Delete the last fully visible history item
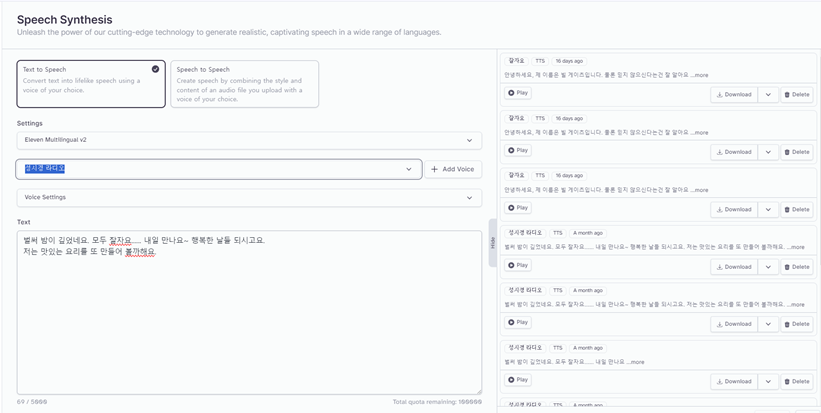This screenshot has width=821, height=413. tap(796, 382)
